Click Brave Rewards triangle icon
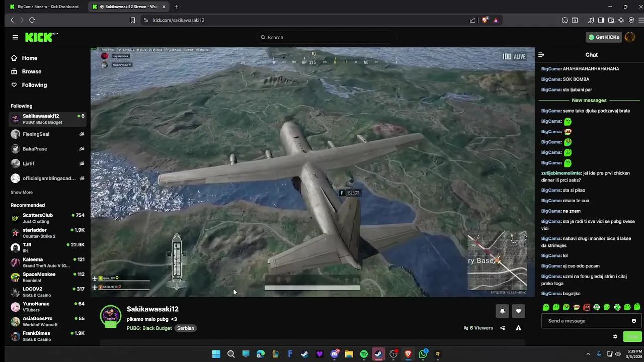Screen dimensions: 644x362 click(x=496, y=20)
